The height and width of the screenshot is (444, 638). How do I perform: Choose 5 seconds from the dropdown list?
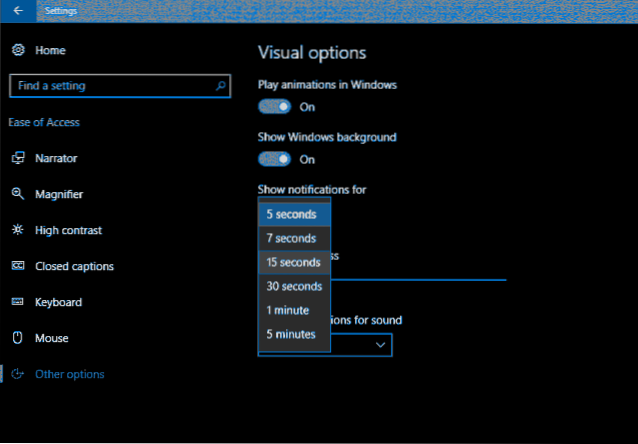click(293, 214)
